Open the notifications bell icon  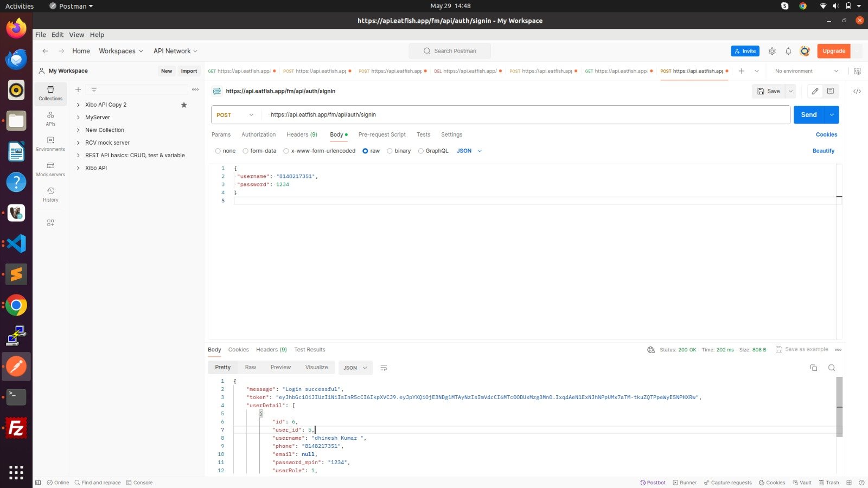788,51
